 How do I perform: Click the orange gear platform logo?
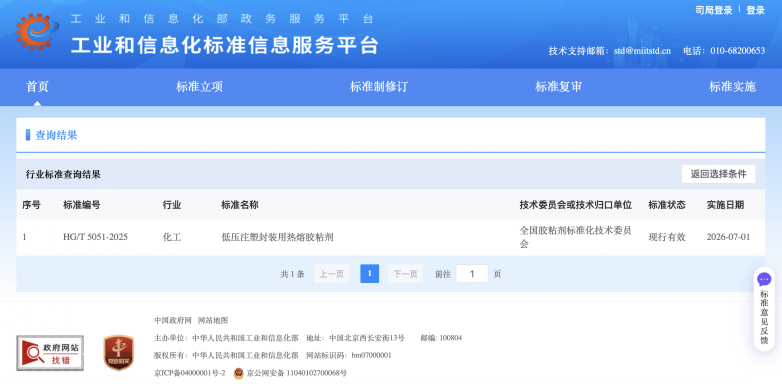37,31
